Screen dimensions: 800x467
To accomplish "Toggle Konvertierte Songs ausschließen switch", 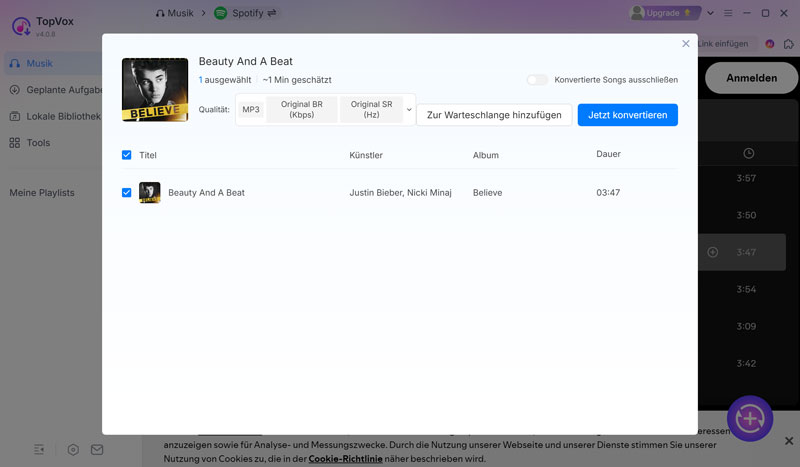I will tap(538, 80).
